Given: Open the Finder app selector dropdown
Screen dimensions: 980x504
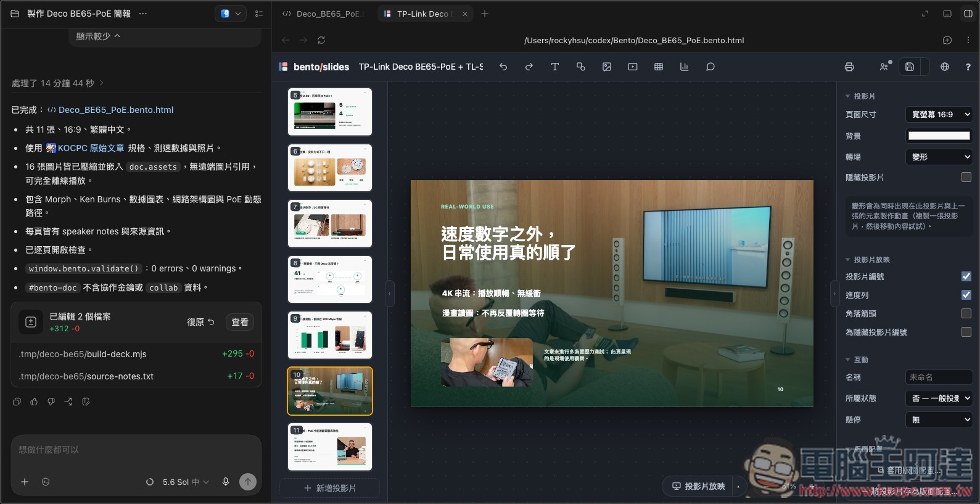Looking at the screenshot, I should point(231,14).
